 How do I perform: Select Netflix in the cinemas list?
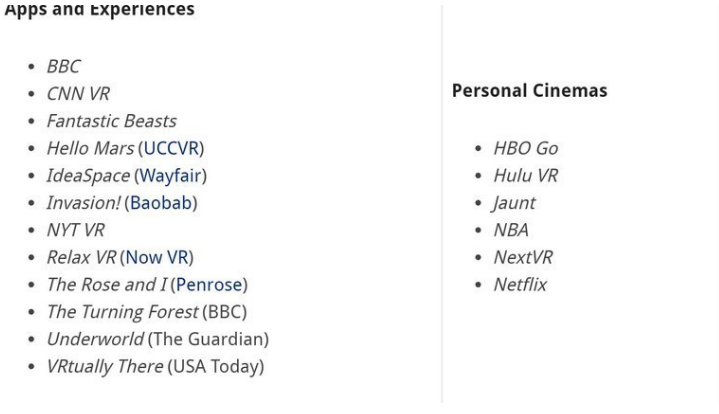(520, 285)
